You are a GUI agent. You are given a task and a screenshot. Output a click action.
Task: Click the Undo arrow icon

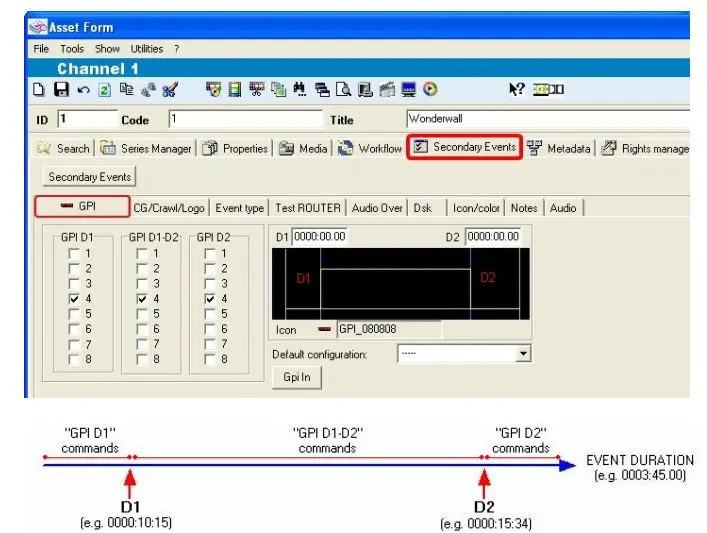(x=83, y=90)
